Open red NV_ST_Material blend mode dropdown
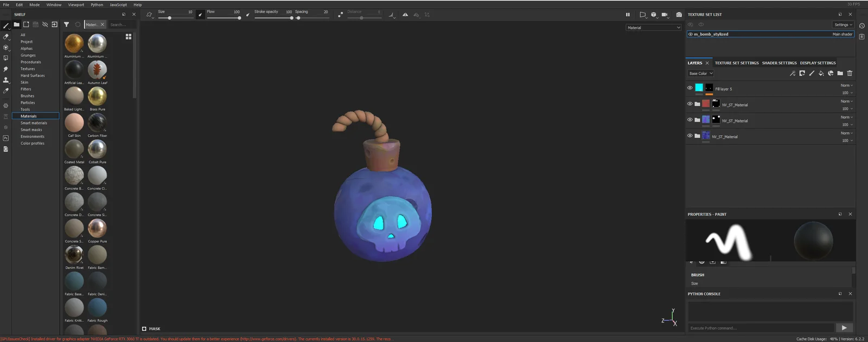Image resolution: width=868 pixels, height=342 pixels. (847, 101)
